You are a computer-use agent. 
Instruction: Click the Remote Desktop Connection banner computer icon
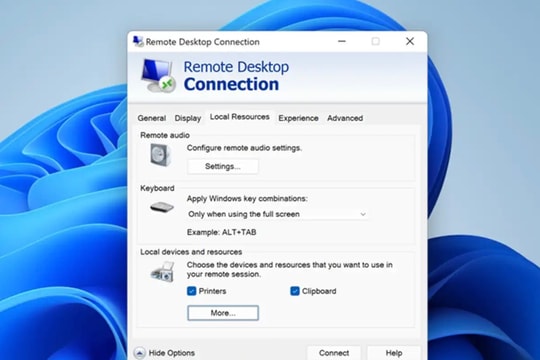[158, 75]
